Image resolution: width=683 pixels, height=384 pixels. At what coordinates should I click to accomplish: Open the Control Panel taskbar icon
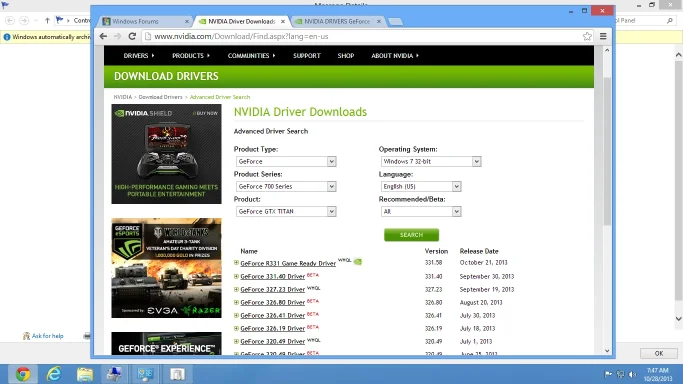tap(145, 374)
